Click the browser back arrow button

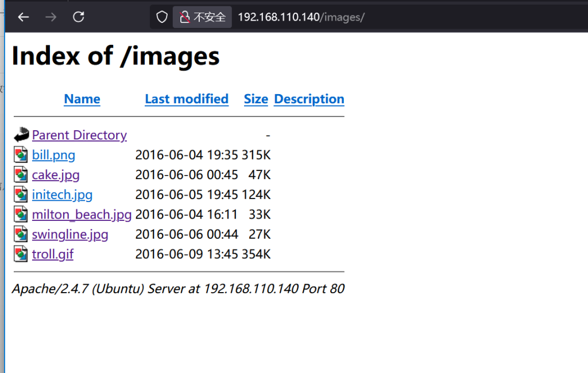tap(23, 17)
